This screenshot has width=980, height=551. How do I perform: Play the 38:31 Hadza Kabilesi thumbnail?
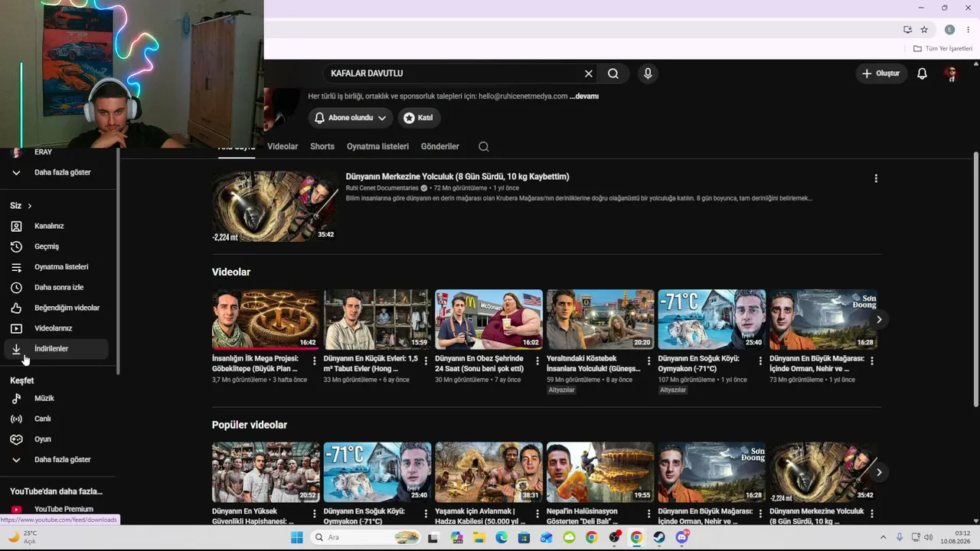click(488, 472)
